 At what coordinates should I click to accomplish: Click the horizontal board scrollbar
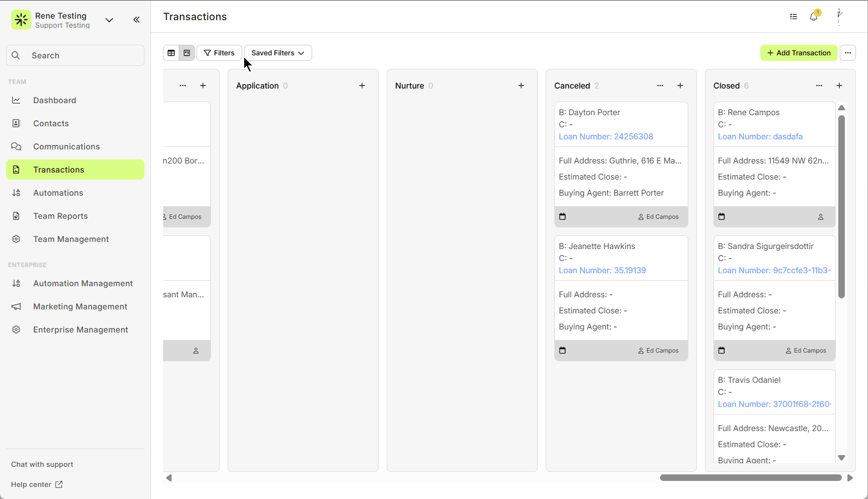750,478
